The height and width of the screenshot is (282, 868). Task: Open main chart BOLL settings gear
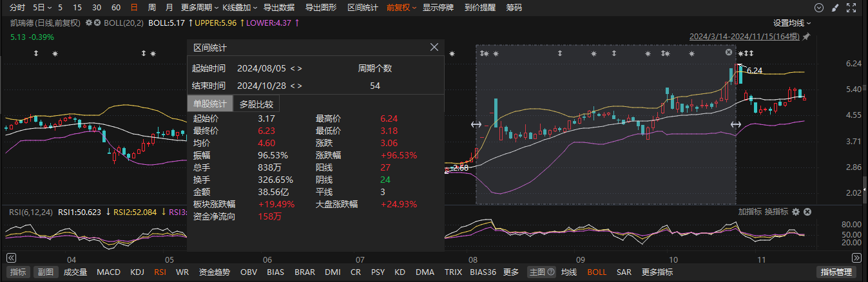pos(89,23)
